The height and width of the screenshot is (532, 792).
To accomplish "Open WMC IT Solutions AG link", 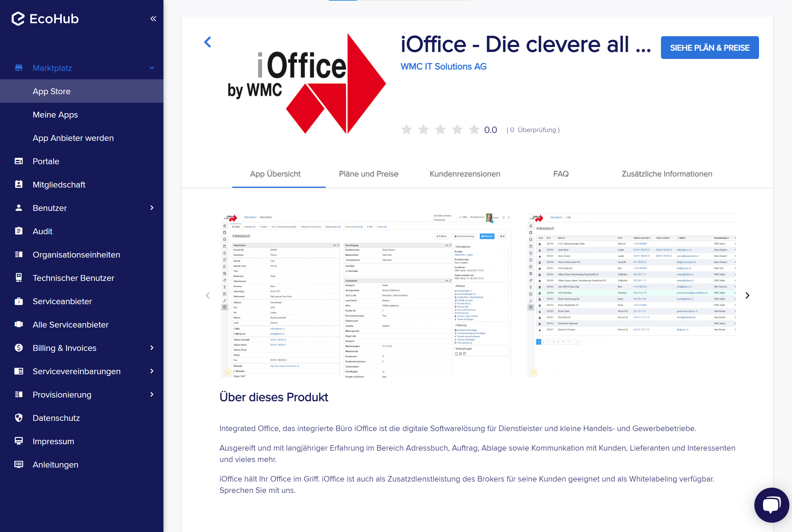I will (443, 66).
